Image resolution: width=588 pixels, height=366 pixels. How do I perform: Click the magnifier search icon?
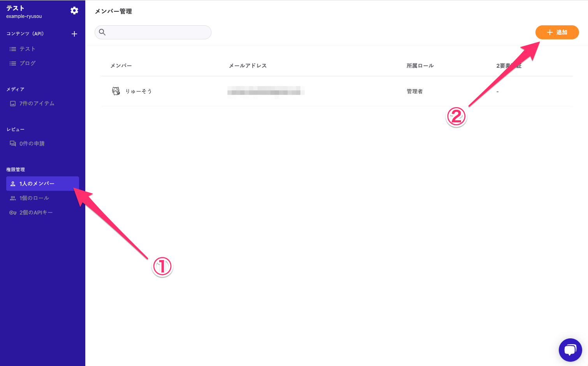pyautogui.click(x=102, y=32)
